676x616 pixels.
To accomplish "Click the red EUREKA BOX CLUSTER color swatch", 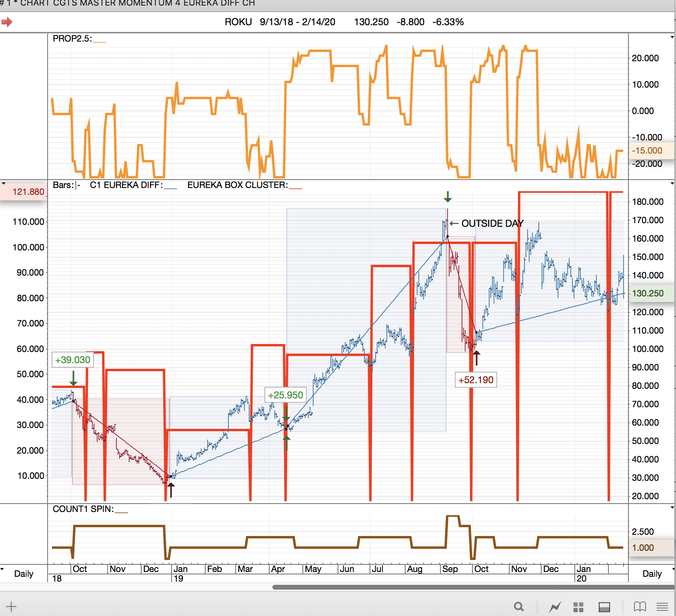I will [295, 188].
